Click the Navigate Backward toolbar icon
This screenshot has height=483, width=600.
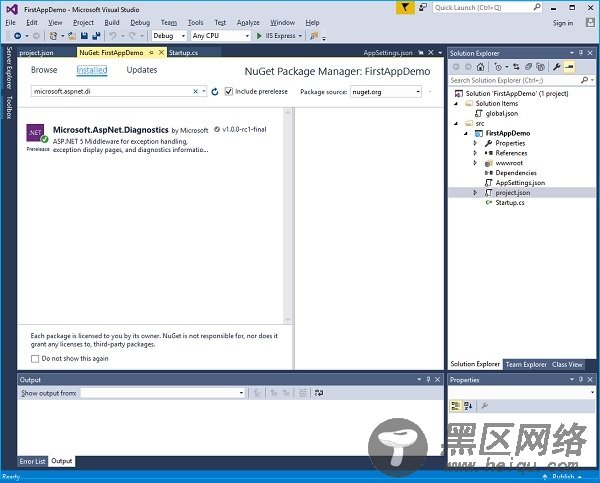tap(18, 36)
